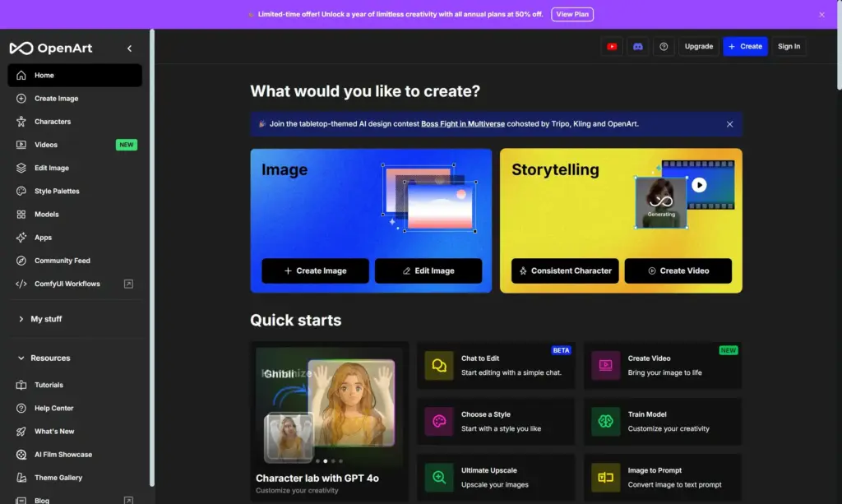This screenshot has width=842, height=504.
Task: Open Image to Prompt quick start
Action: pos(663,477)
